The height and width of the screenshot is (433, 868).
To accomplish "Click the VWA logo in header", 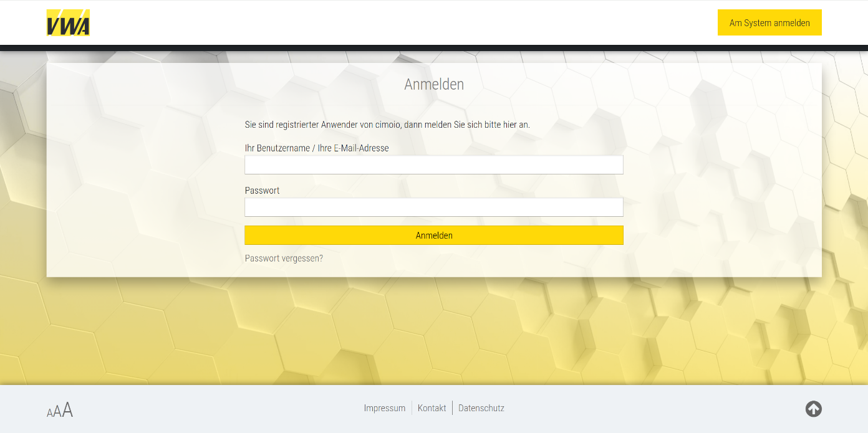I will tap(68, 22).
